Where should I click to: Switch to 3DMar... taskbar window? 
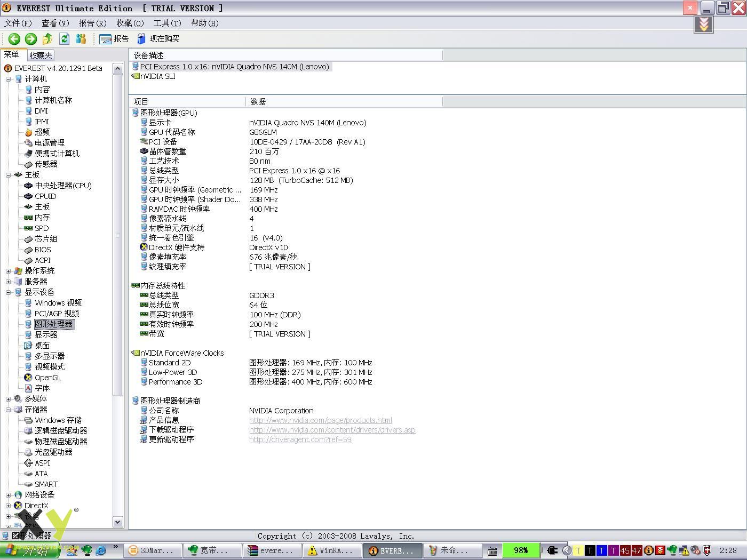point(152,550)
